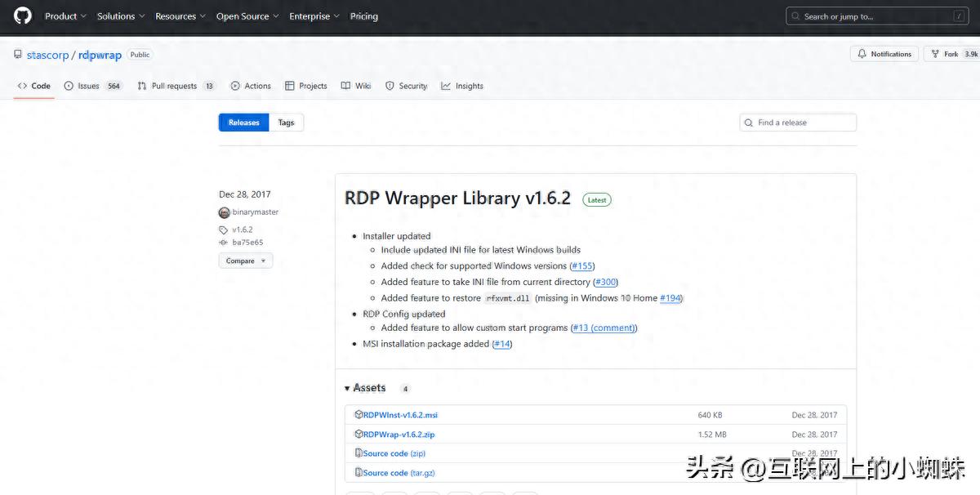Download Source code (tar.gz)
Viewport: 980px width, 495px height.
click(399, 473)
